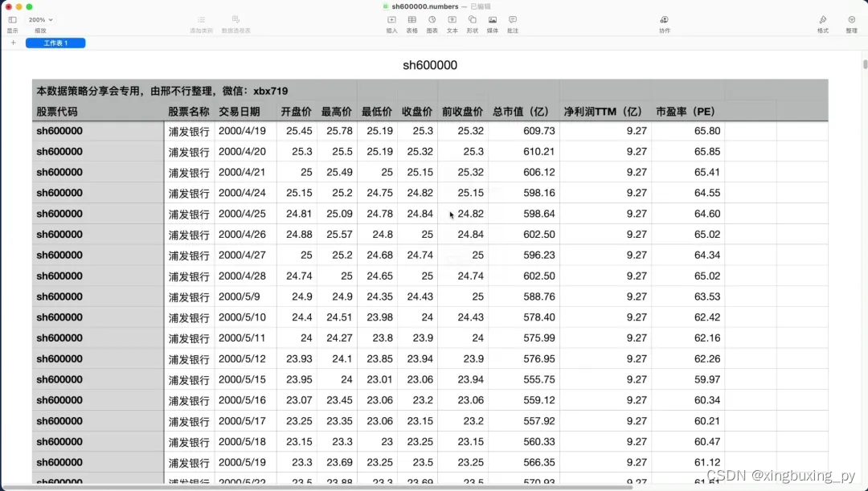Click the 数据透视表 pivot table icon
868x491 pixels.
[235, 19]
